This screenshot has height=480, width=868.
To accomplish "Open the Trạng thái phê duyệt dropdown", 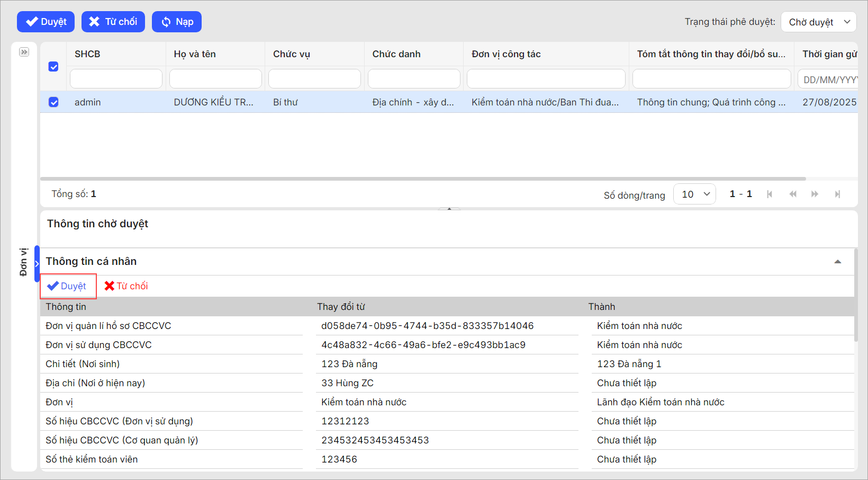I will point(818,22).
